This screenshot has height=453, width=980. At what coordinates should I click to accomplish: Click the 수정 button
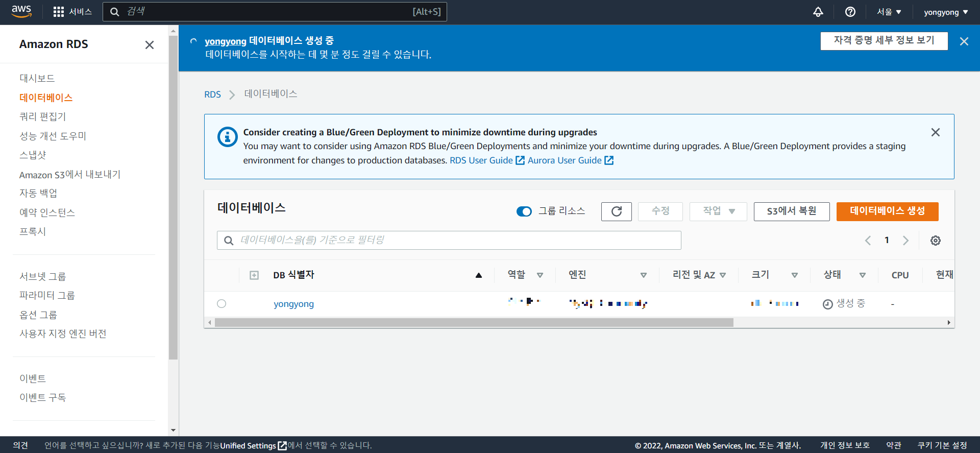(x=660, y=211)
